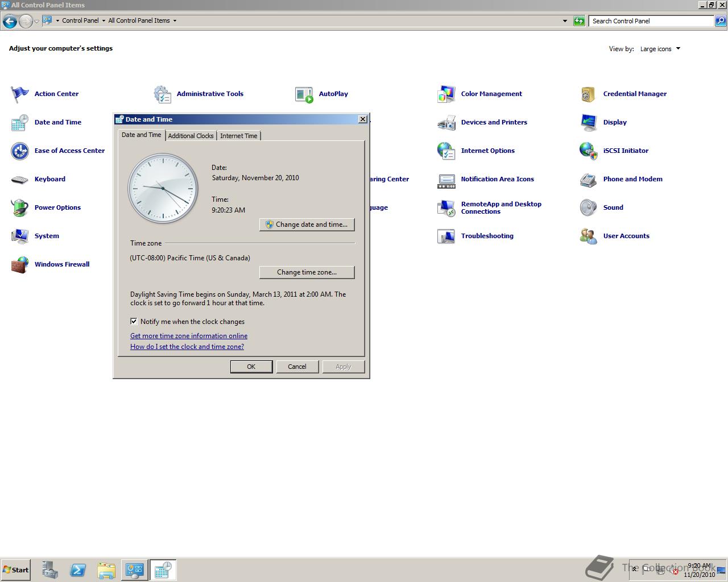
Task: Open the Ease of Access Center icon
Action: 20,151
